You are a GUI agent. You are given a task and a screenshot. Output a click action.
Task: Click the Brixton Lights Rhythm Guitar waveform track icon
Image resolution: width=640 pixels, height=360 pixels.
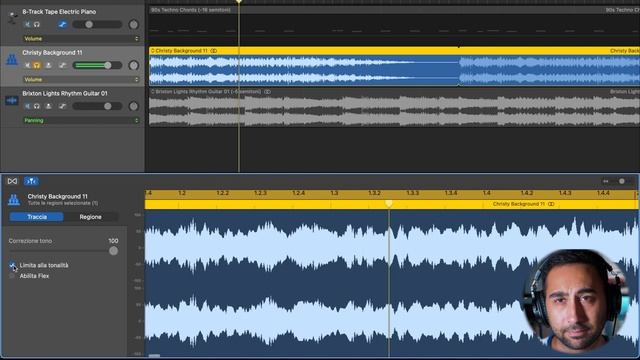11,100
